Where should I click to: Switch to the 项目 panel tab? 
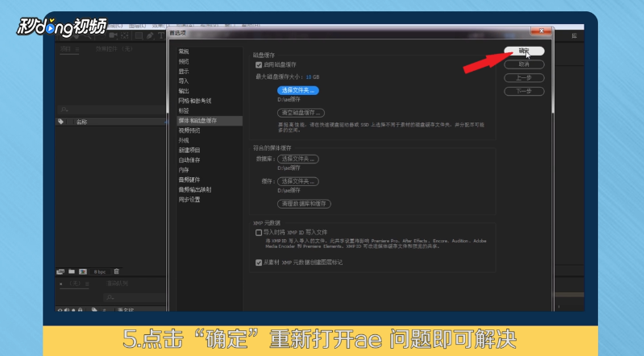(x=65, y=49)
